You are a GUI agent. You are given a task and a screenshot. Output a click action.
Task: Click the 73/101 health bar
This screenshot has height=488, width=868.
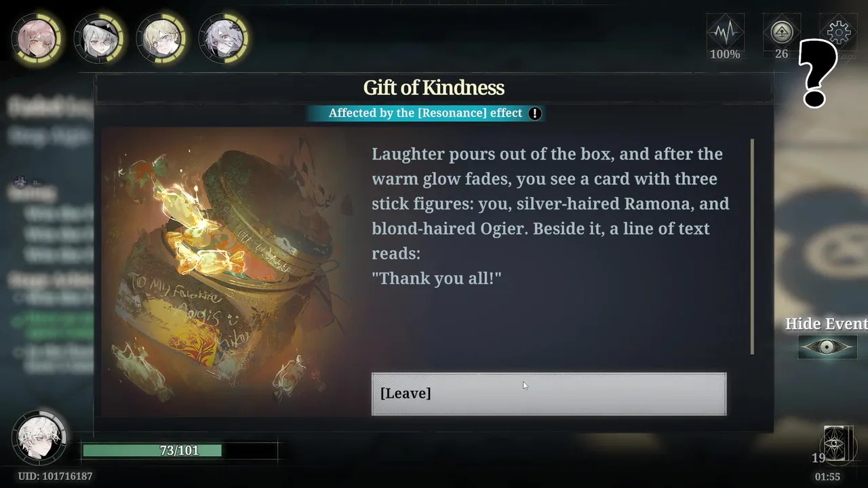[x=180, y=450]
